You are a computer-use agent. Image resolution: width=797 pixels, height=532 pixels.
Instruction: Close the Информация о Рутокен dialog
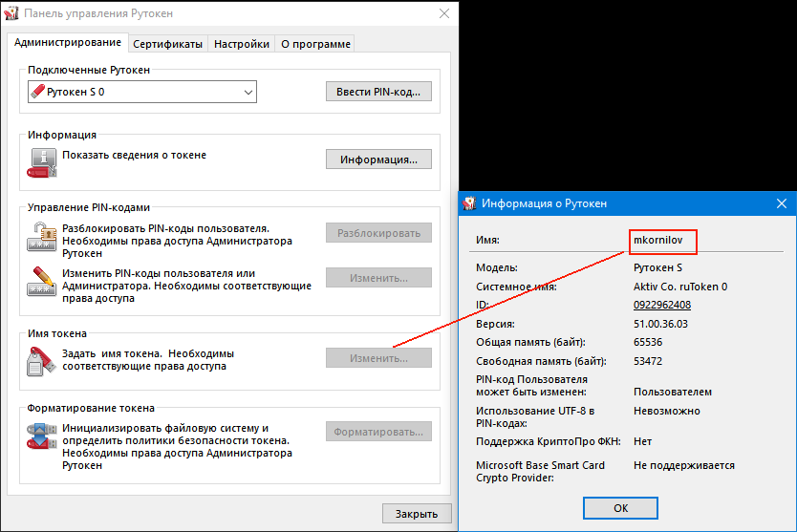[781, 203]
